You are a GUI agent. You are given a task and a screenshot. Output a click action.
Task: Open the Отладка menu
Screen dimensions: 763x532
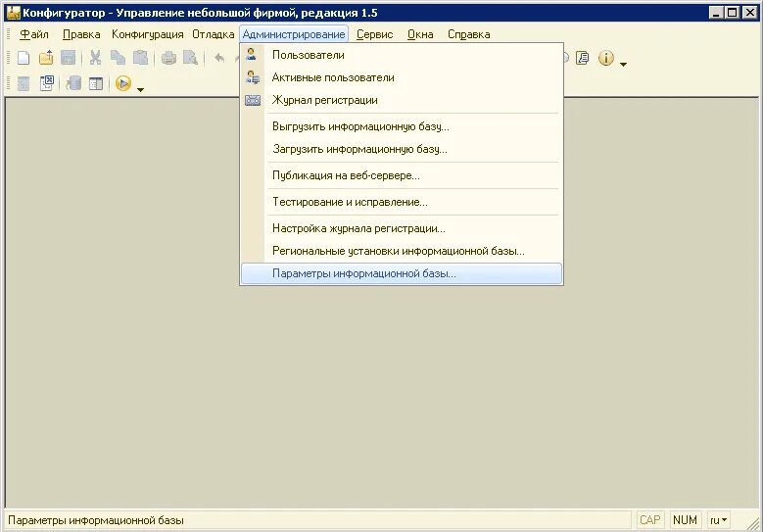[214, 34]
